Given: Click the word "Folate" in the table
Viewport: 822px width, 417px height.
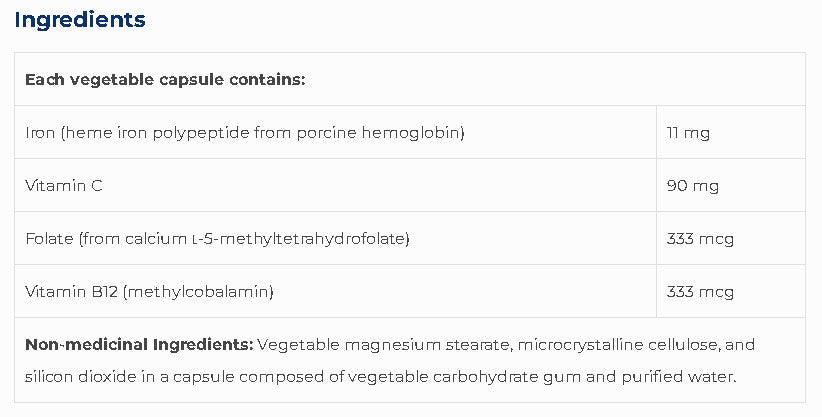Looking at the screenshot, I should pyautogui.click(x=47, y=238).
